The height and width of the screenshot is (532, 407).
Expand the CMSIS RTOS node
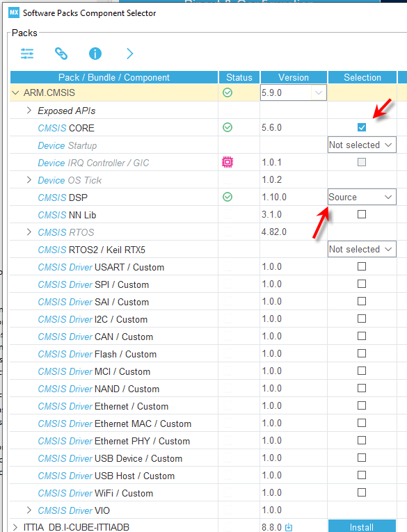tap(29, 232)
